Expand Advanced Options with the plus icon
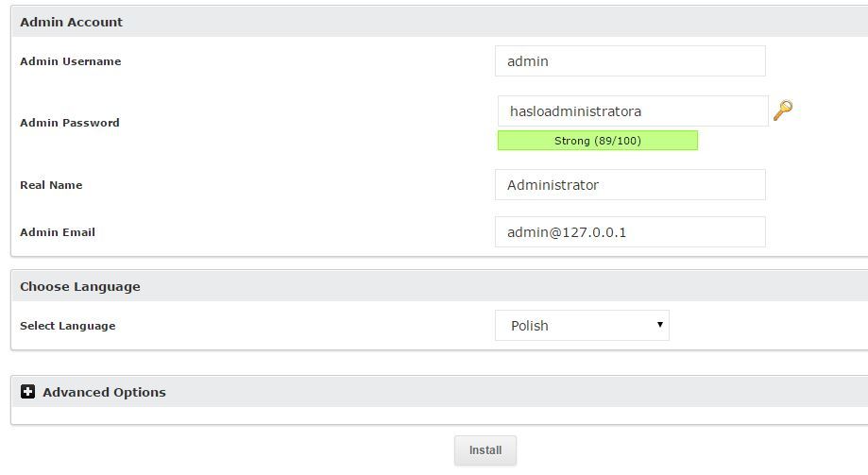 click(27, 391)
